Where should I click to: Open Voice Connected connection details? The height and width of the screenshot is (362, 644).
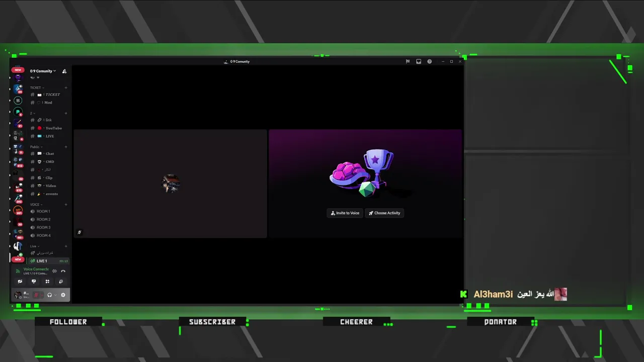pyautogui.click(x=36, y=269)
